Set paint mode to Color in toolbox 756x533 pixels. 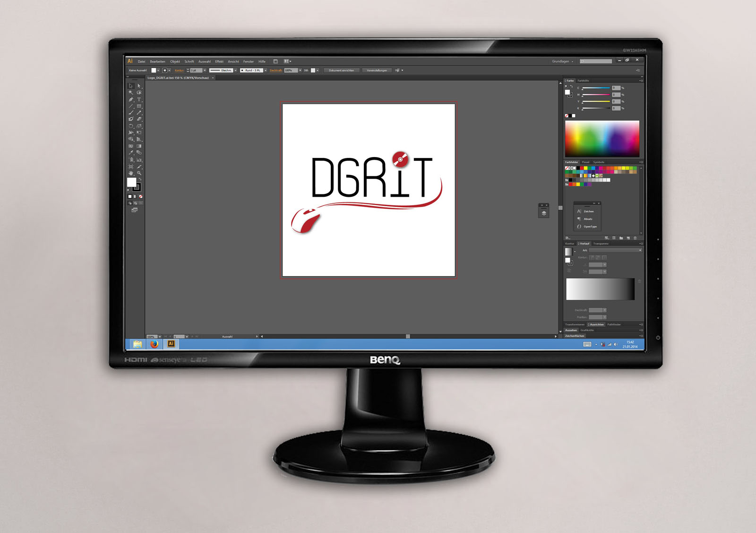click(x=130, y=196)
